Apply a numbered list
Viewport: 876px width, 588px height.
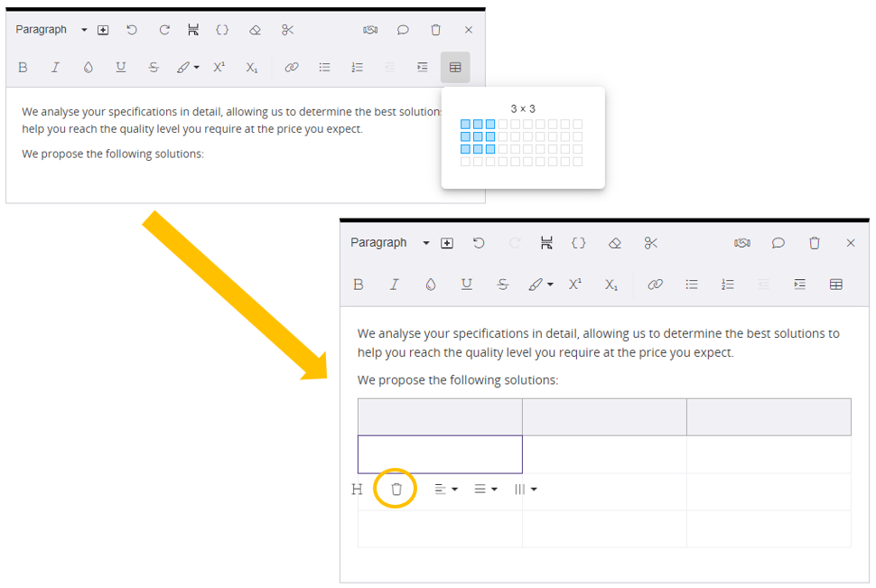coord(356,67)
